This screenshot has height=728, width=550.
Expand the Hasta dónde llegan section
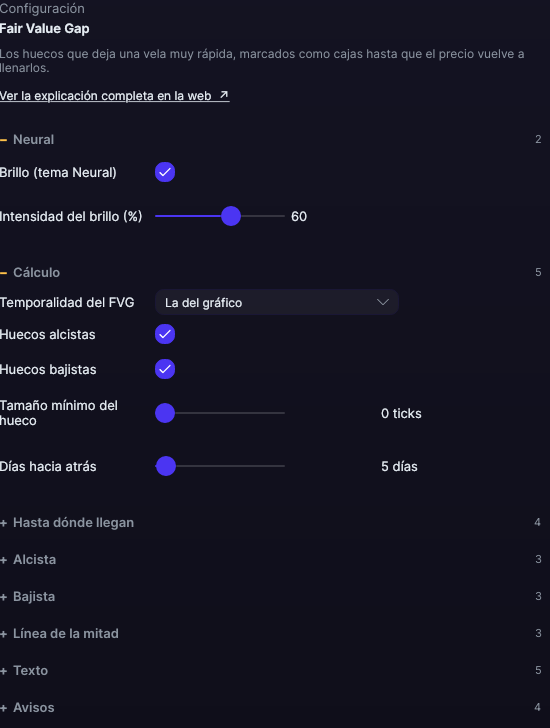(271, 523)
